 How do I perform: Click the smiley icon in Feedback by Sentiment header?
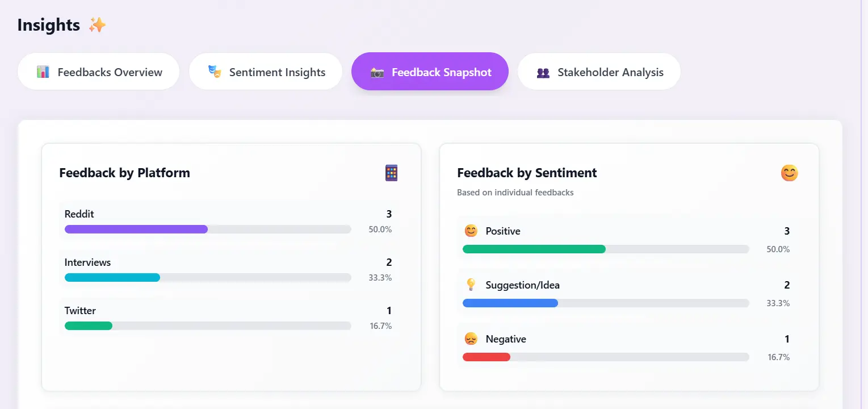point(789,173)
